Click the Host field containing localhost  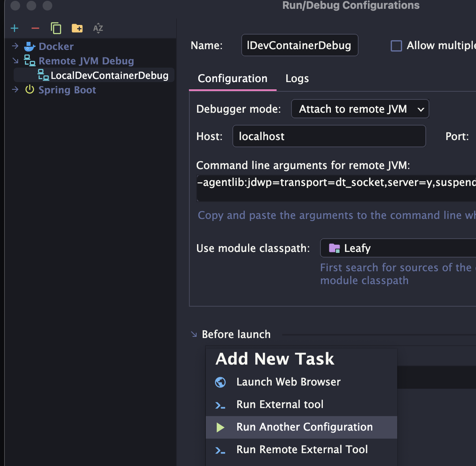click(x=329, y=136)
